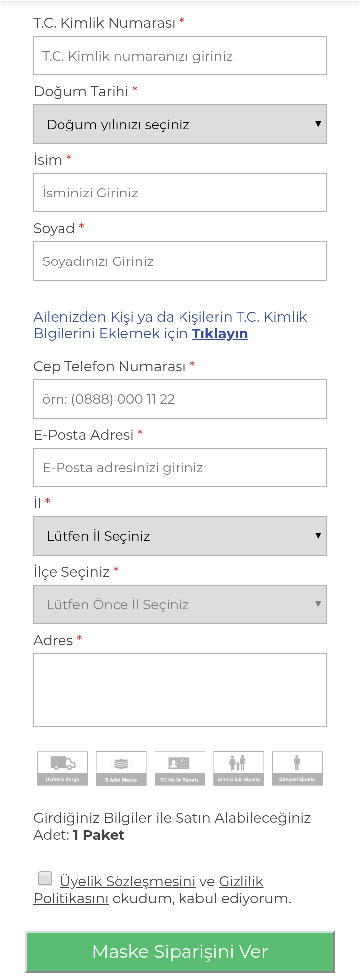Click the Ücretsiz Kargo truck icon
360x980 pixels.
[62, 768]
